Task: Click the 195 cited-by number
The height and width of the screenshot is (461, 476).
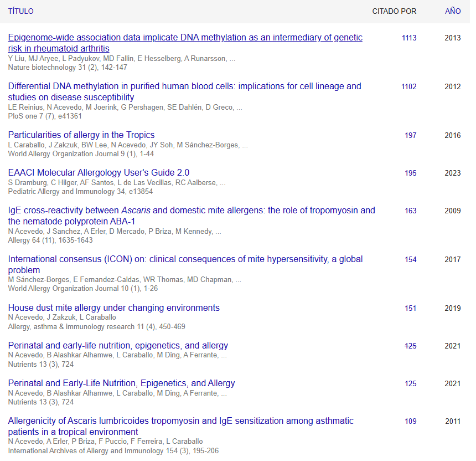Action: point(410,173)
